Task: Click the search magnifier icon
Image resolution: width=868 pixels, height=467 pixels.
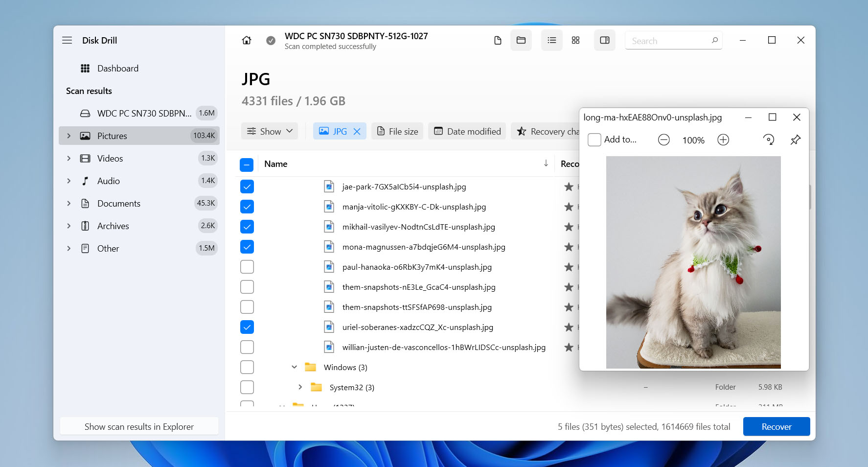Action: click(x=715, y=40)
